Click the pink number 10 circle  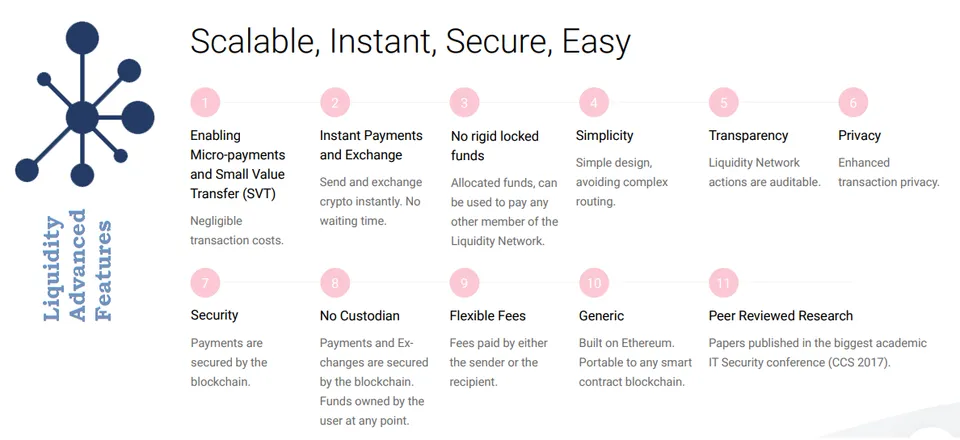[x=594, y=283]
